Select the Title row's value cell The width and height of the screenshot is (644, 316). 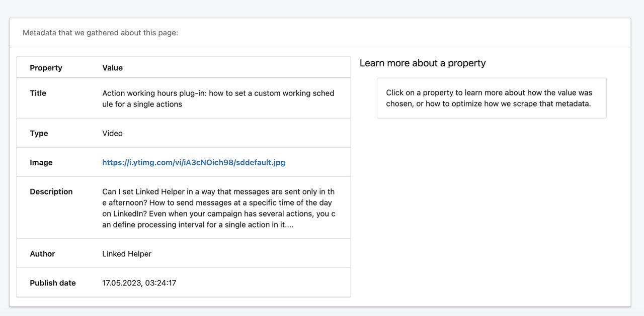(x=218, y=98)
